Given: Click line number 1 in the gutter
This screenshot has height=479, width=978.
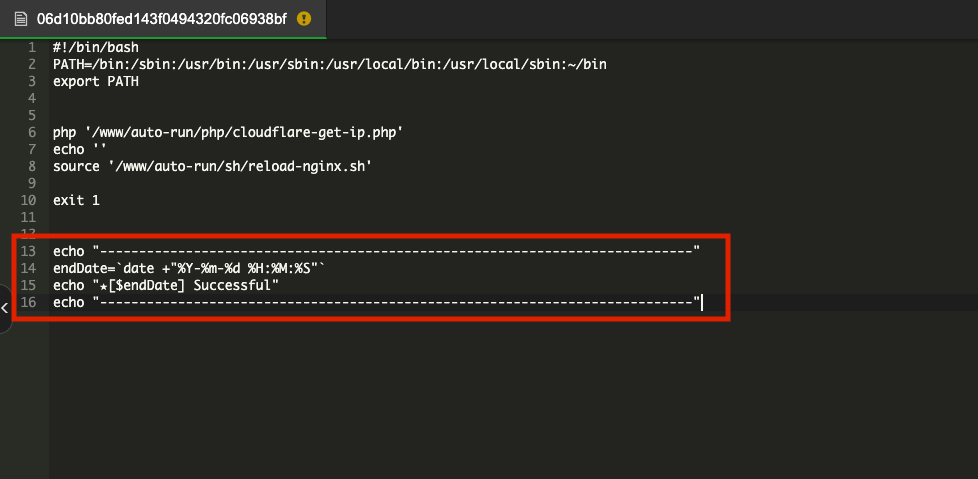Looking at the screenshot, I should [x=32, y=47].
